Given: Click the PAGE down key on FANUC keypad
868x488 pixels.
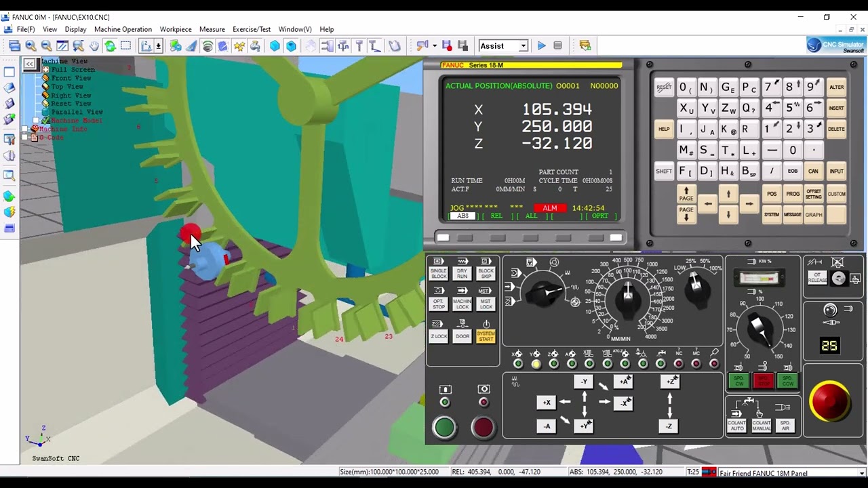Looking at the screenshot, I should pos(686,213).
